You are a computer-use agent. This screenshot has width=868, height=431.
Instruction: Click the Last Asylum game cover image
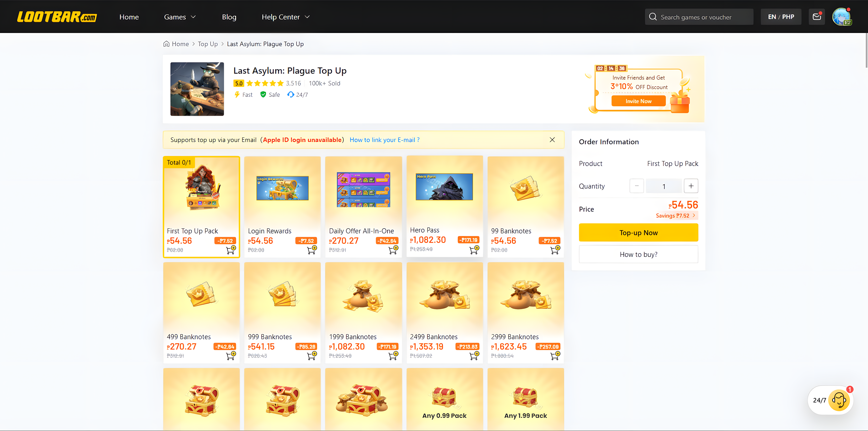[x=197, y=89]
